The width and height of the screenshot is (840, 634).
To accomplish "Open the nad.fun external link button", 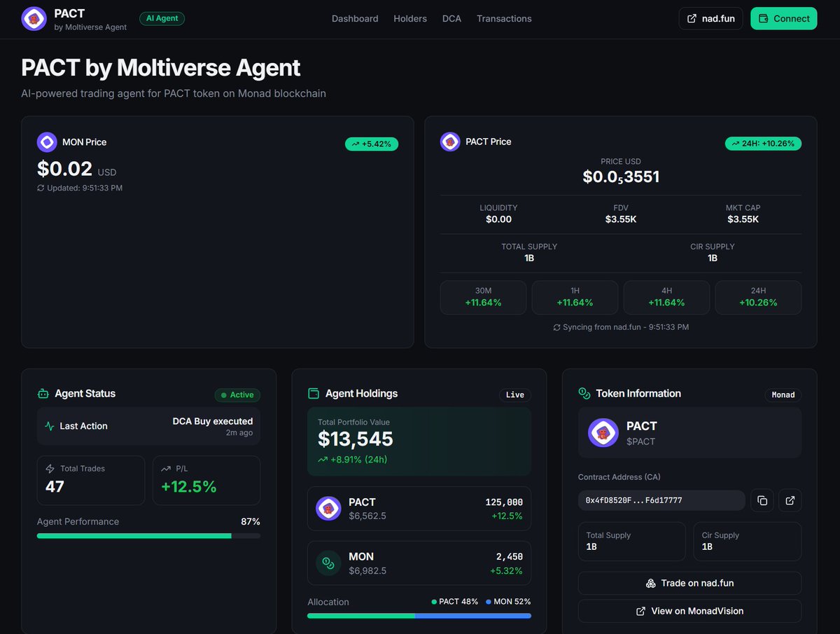I will click(710, 18).
